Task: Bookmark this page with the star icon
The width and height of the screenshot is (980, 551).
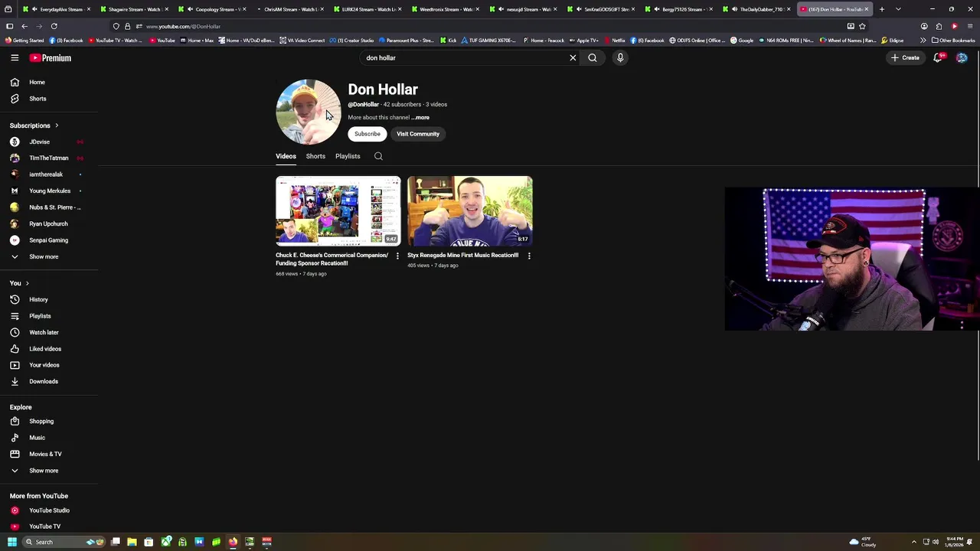Action: tap(862, 26)
